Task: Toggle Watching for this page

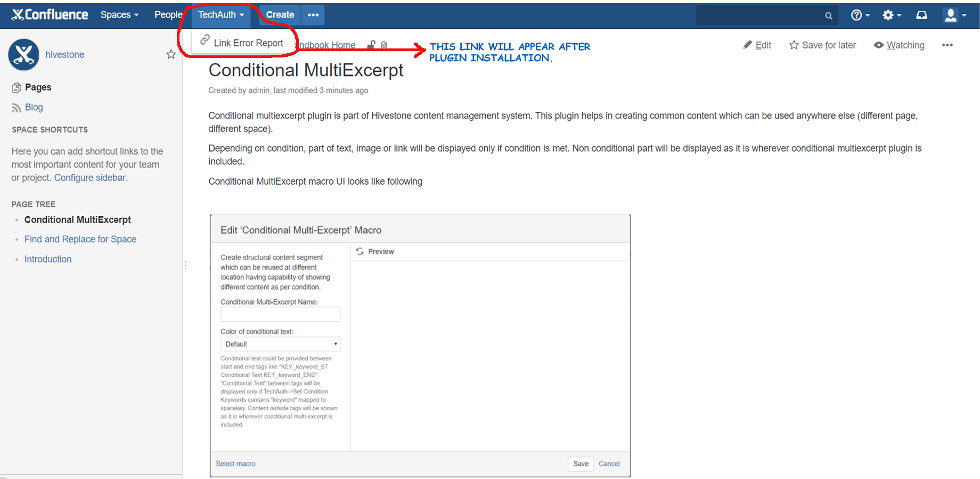Action: click(x=900, y=45)
